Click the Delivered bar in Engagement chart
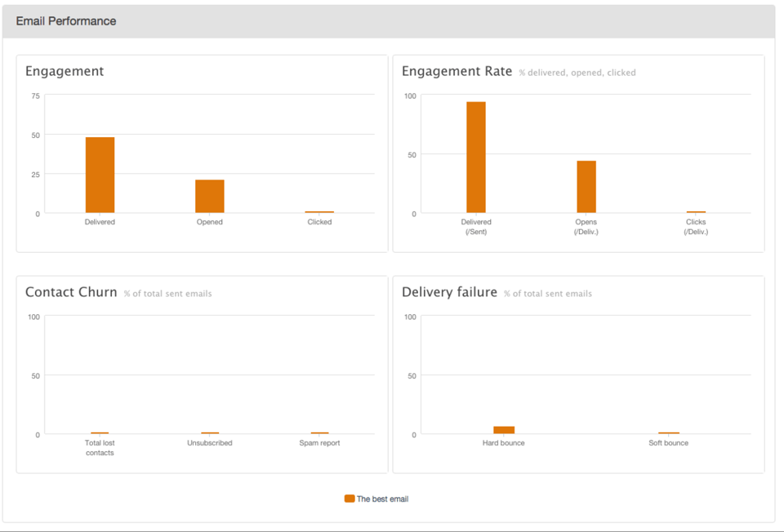 click(x=100, y=175)
